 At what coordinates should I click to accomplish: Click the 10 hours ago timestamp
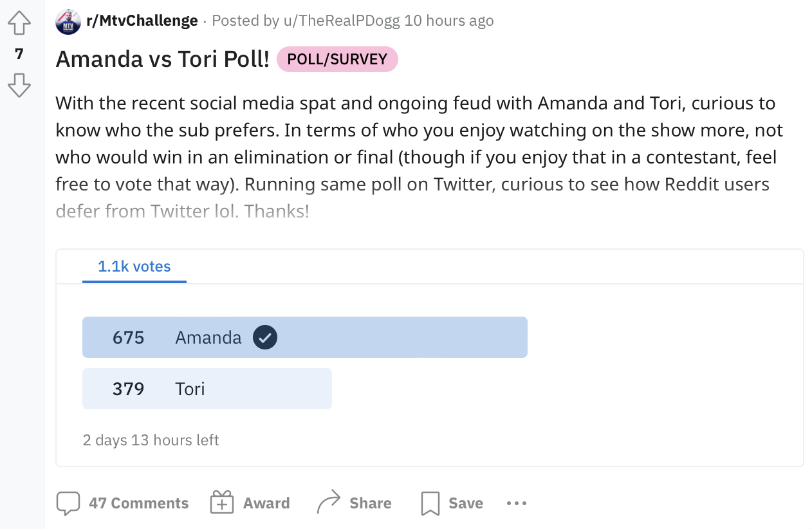(449, 21)
